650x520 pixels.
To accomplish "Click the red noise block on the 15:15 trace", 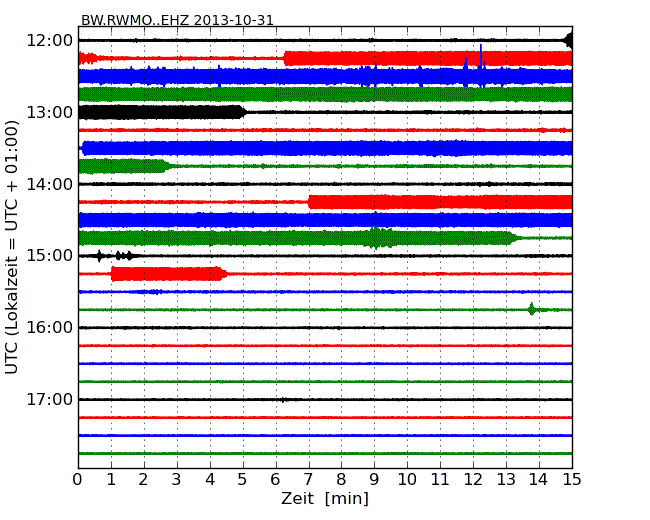I will pyautogui.click(x=169, y=274).
